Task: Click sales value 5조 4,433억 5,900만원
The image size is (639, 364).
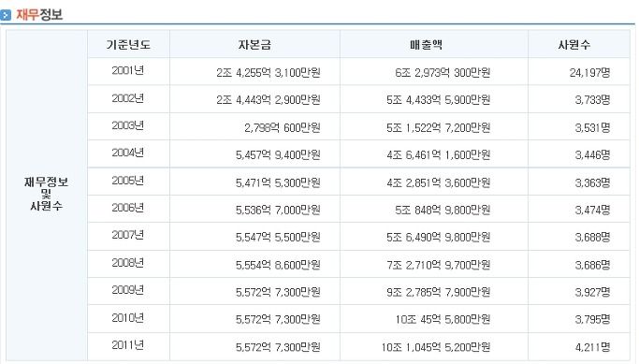Action: pos(439,100)
